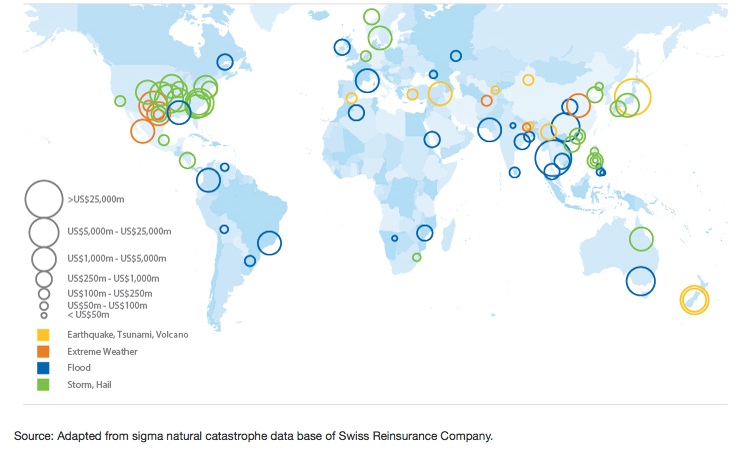
Task: Click the orange Extreme Weather legend square
Action: [43, 351]
